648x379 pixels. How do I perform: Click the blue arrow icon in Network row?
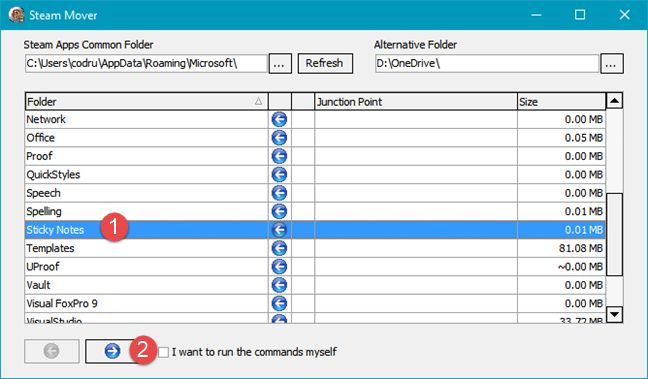tap(279, 119)
